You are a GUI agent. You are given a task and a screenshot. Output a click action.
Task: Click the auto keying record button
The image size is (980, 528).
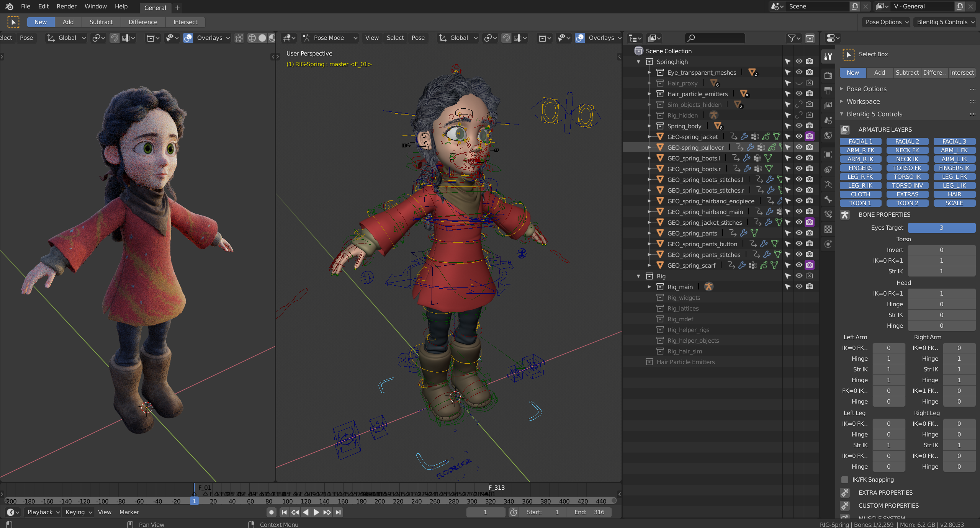coord(271,512)
